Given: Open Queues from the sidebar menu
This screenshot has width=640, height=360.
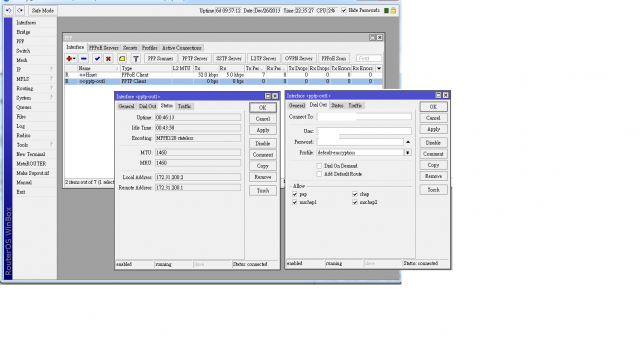Looking at the screenshot, I should point(24,107).
